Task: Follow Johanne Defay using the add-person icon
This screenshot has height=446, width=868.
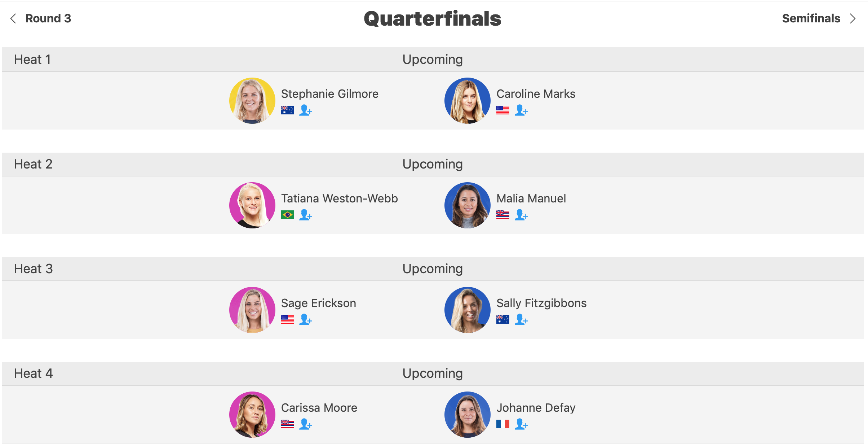Action: (x=521, y=424)
